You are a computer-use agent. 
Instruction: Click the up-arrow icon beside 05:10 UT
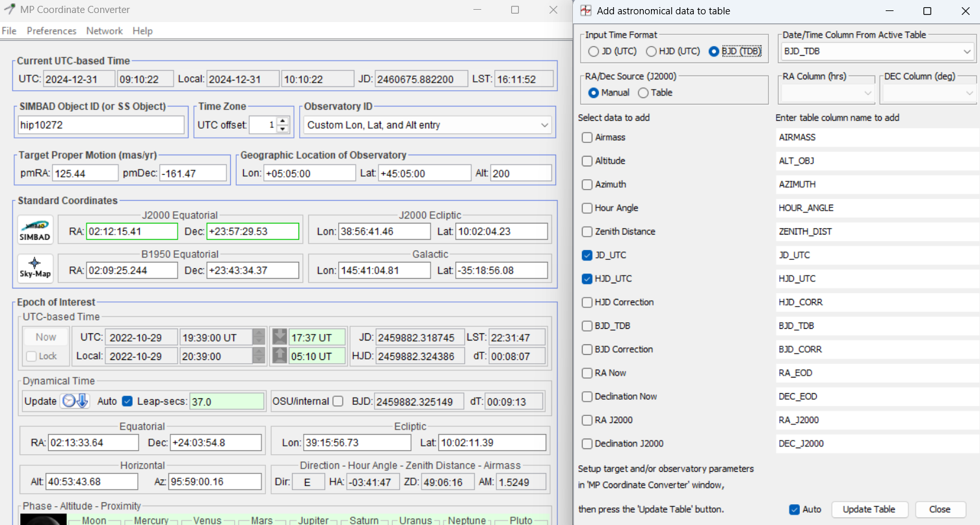click(279, 355)
